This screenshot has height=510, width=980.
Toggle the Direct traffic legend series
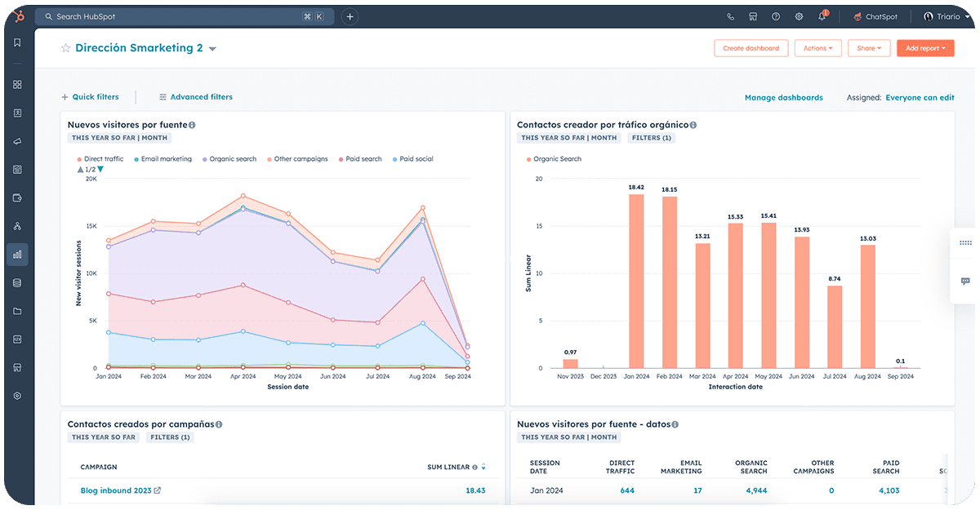pyautogui.click(x=100, y=159)
